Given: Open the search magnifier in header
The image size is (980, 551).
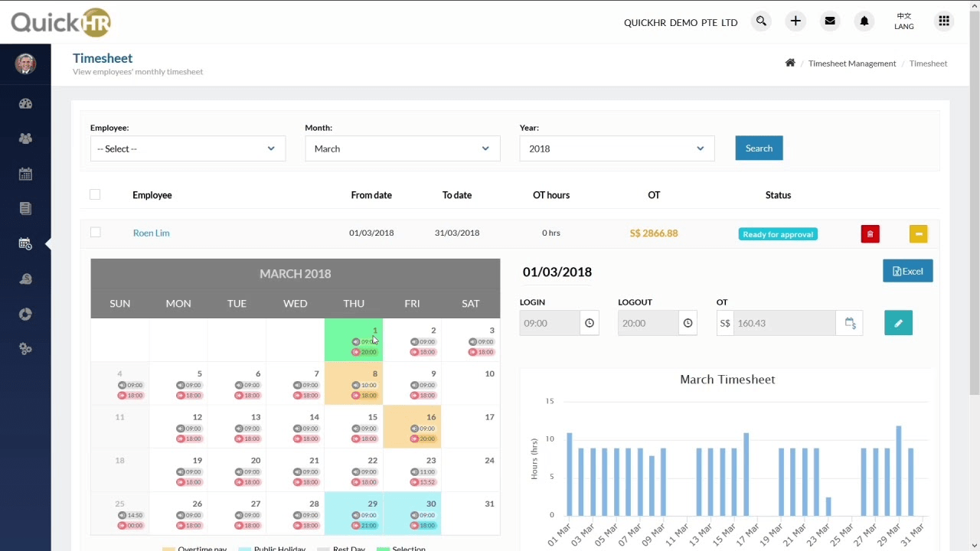Looking at the screenshot, I should pos(761,21).
